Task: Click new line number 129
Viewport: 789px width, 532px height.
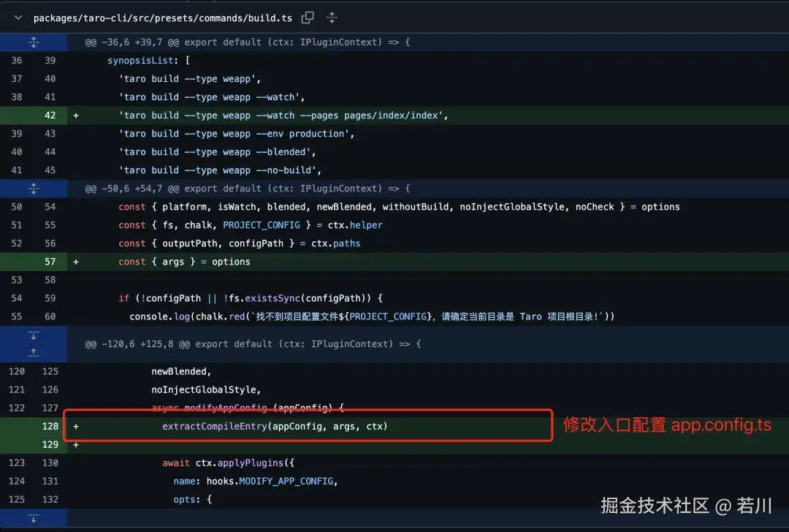Action: pos(50,444)
